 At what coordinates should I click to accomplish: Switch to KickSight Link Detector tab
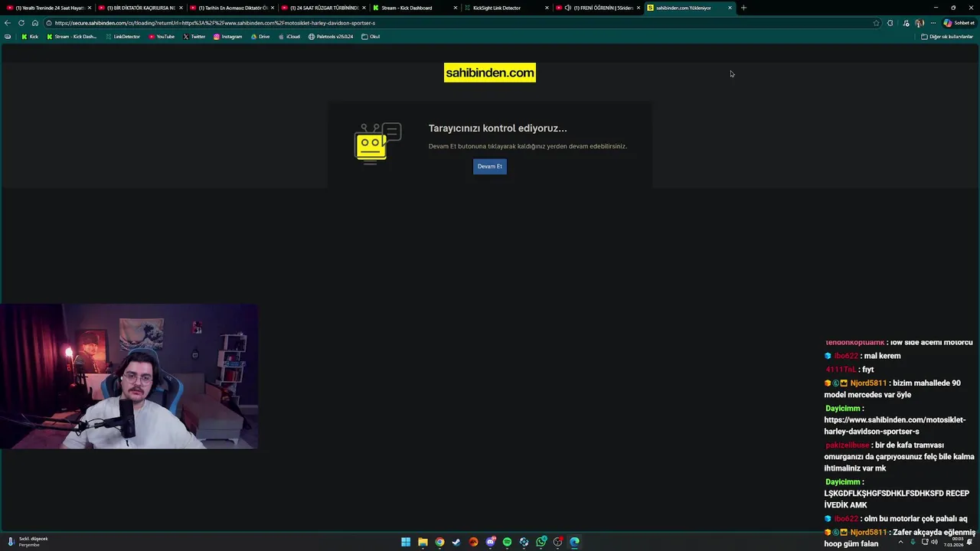[506, 8]
